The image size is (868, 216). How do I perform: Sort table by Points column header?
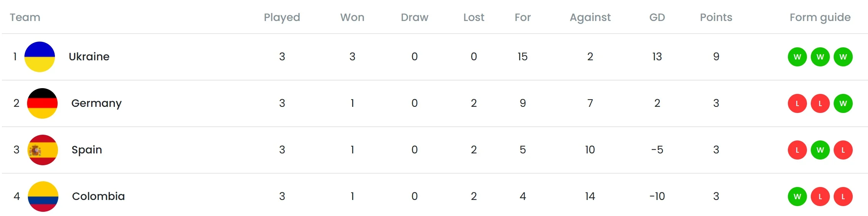coord(716,18)
